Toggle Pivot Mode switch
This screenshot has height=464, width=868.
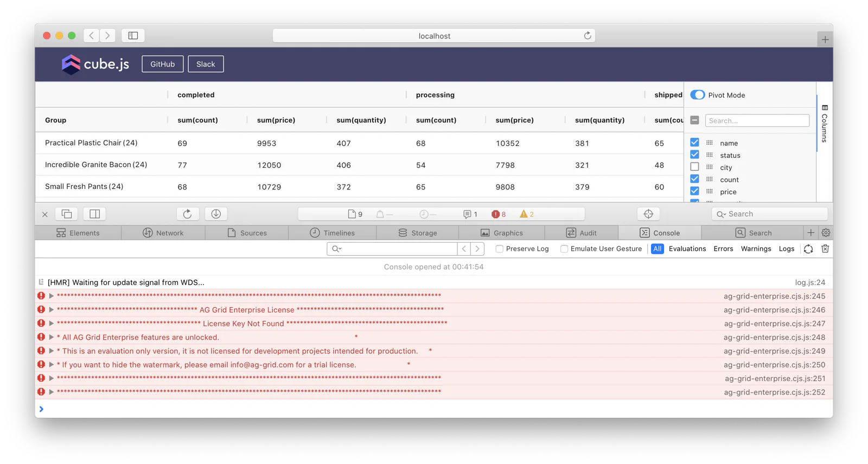[x=698, y=95]
